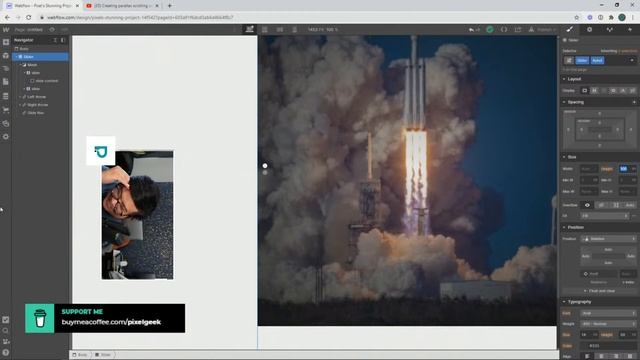Open the Add Elements panel
640x360 pixels.
6,42
